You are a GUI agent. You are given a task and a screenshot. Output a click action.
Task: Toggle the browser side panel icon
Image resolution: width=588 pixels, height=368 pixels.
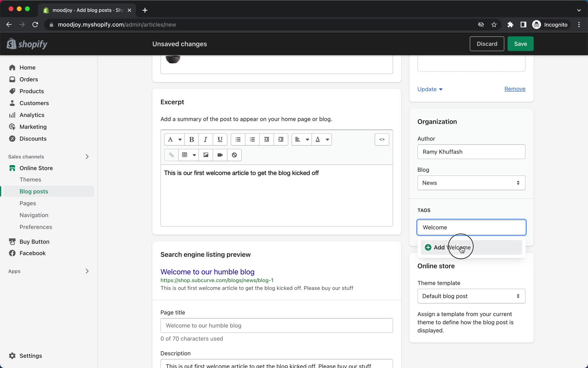(x=523, y=25)
